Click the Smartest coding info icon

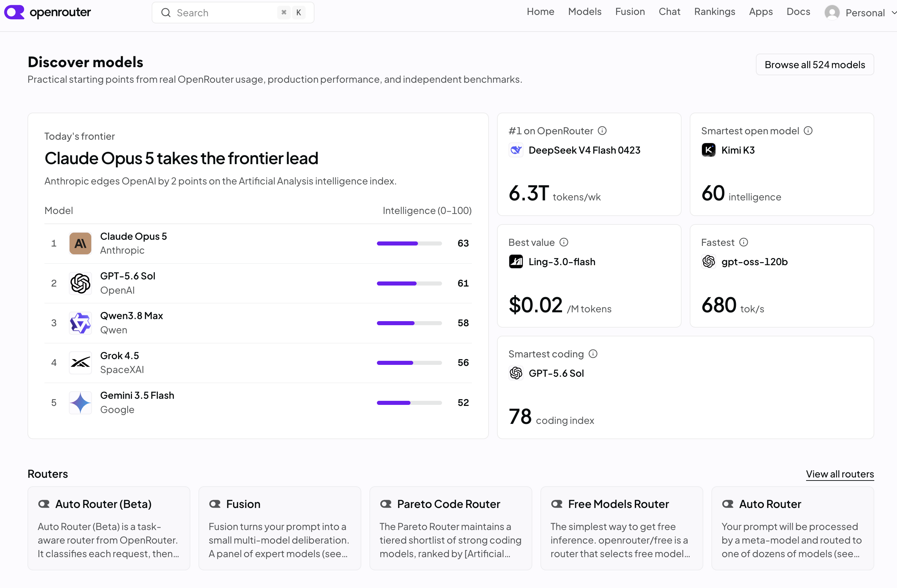click(593, 354)
